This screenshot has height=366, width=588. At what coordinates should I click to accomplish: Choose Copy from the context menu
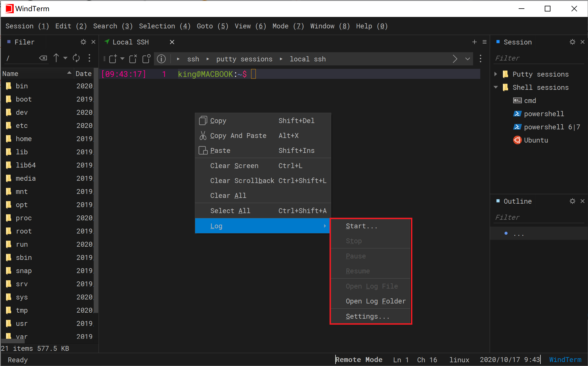pos(263,121)
